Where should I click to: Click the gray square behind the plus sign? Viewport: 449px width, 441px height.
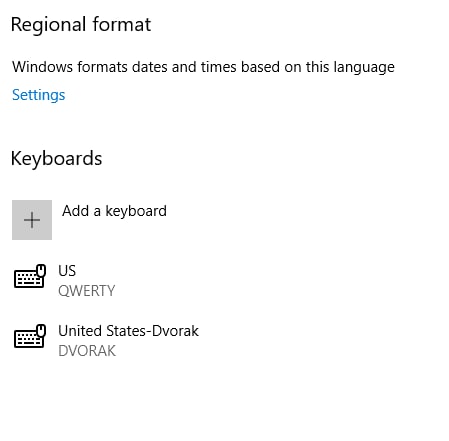32,220
